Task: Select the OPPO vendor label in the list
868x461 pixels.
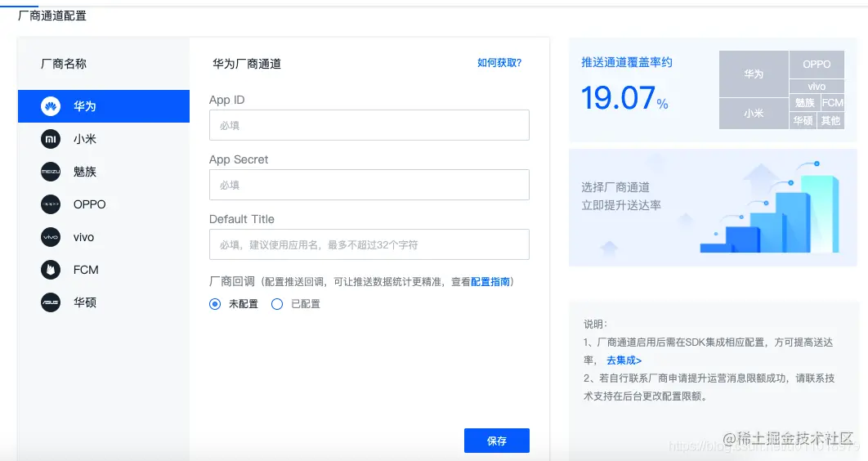Action: pos(89,204)
